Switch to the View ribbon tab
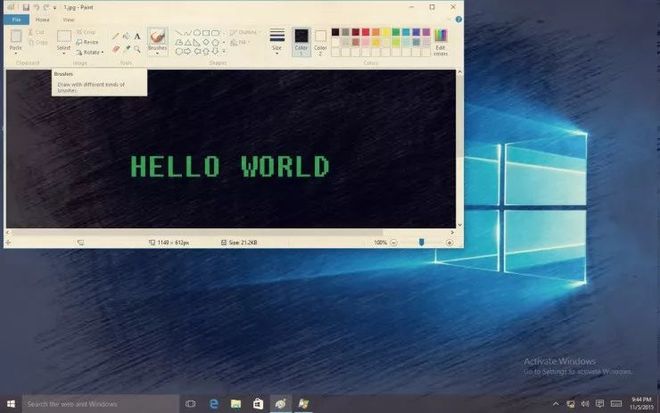 click(69, 20)
